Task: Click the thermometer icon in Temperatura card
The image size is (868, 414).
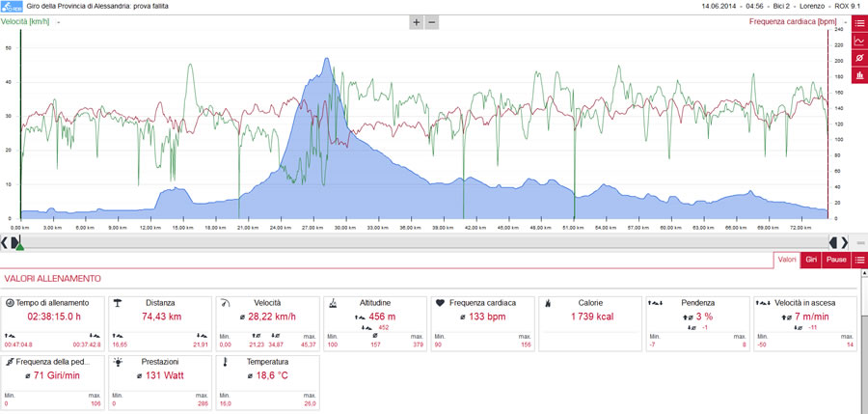Action: tap(226, 361)
